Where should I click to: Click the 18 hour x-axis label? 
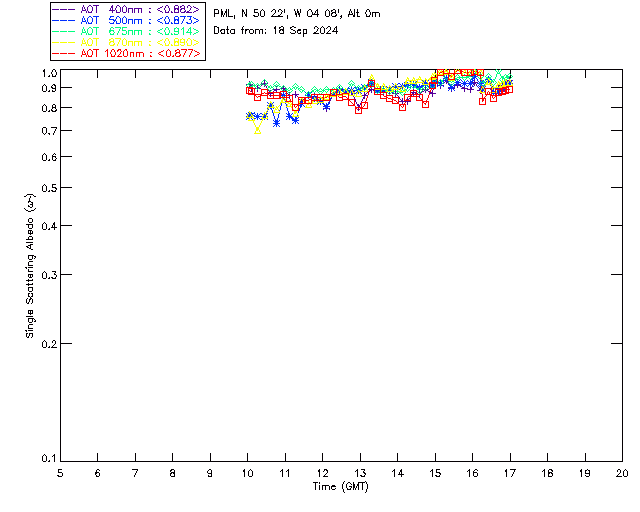[547, 473]
